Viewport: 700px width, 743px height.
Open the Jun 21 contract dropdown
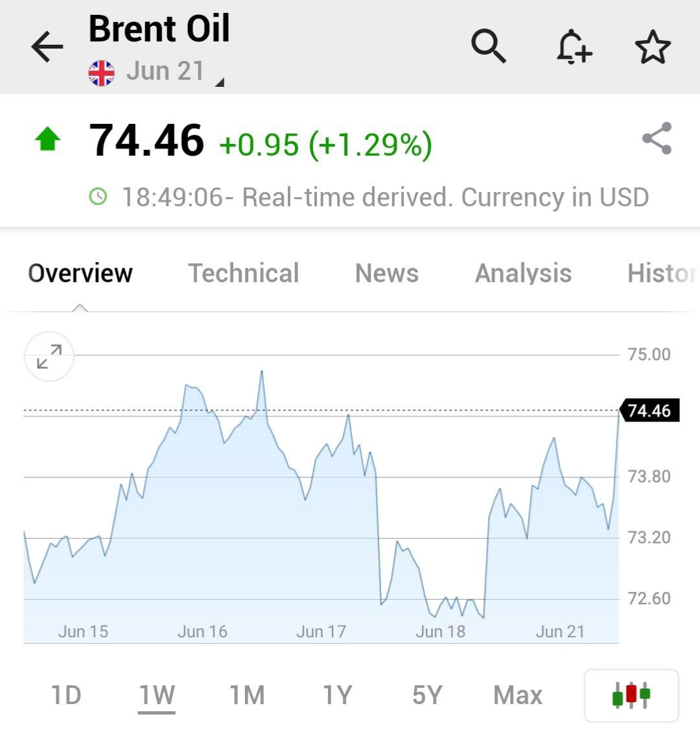pyautogui.click(x=165, y=71)
